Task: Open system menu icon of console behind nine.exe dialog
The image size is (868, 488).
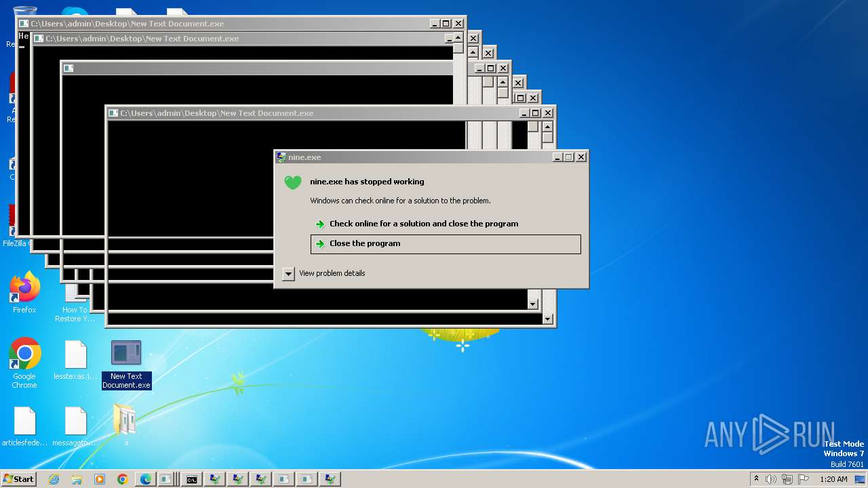Action: point(113,113)
